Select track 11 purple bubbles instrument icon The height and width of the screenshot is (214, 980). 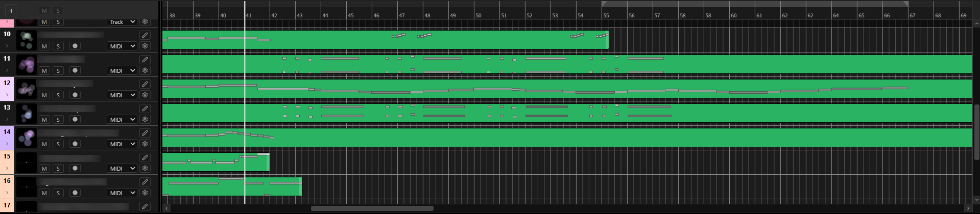(26, 65)
